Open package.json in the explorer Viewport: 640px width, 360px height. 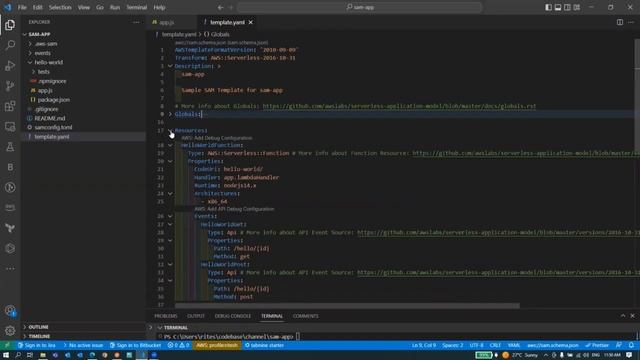click(53, 100)
